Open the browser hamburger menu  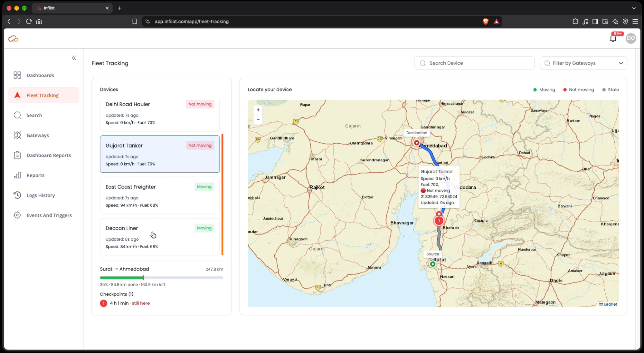[635, 21]
